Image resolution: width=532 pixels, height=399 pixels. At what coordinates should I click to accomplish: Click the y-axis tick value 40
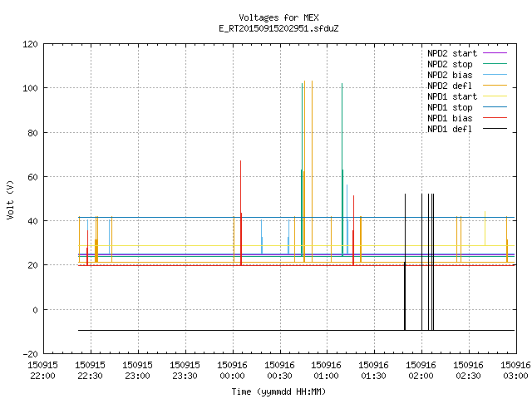point(32,221)
